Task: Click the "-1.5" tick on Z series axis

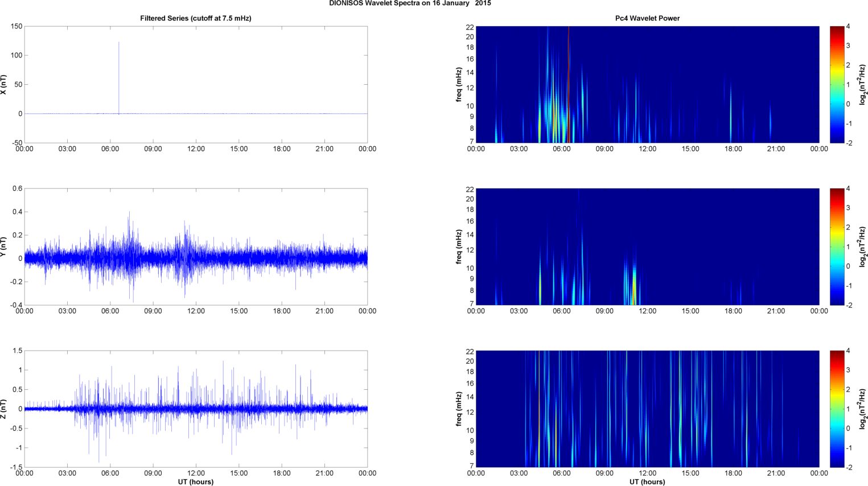Action: point(16,467)
